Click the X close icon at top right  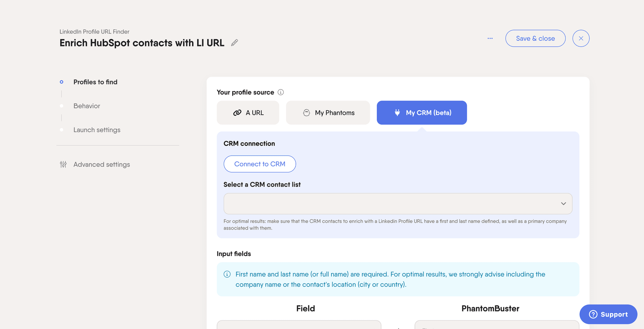[581, 38]
